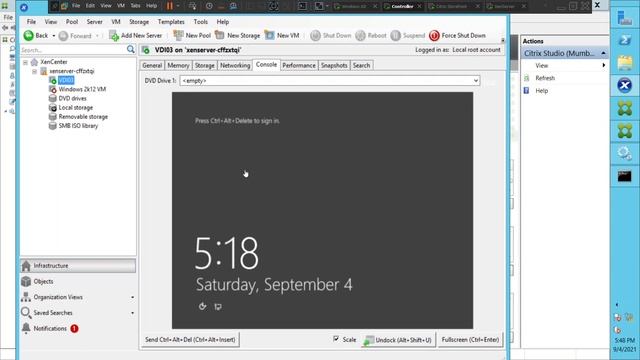640x360 pixels.
Task: Open the Storage menu
Action: 139,22
